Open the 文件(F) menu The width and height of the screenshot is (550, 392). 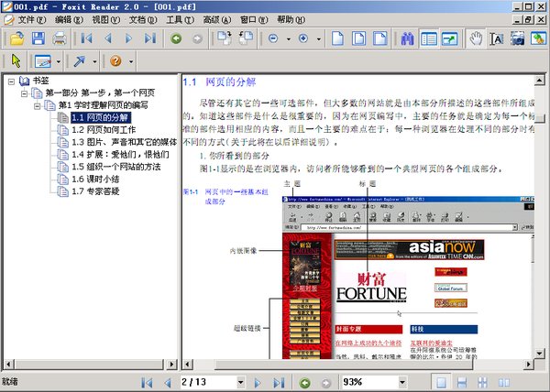[x=34, y=19]
